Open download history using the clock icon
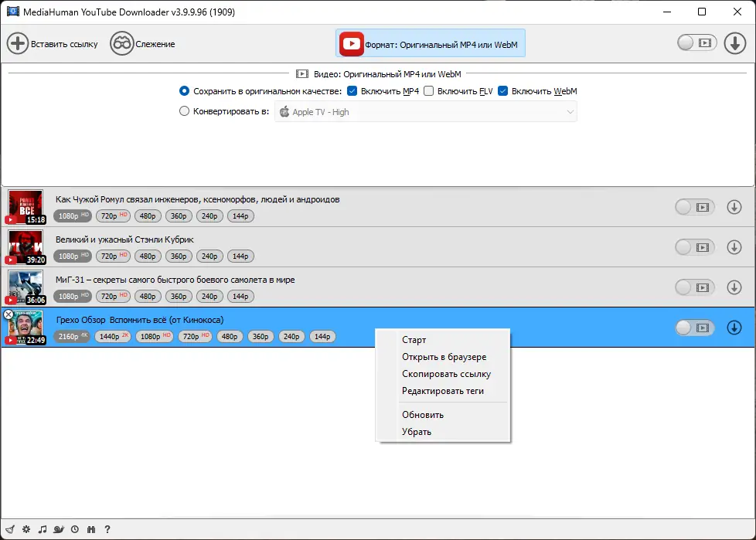The width and height of the screenshot is (756, 540). point(74,529)
